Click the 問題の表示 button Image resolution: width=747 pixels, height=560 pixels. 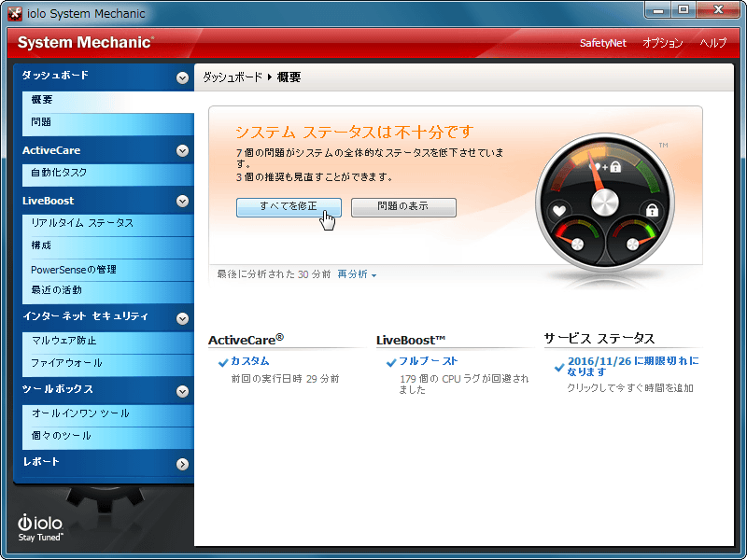click(403, 207)
